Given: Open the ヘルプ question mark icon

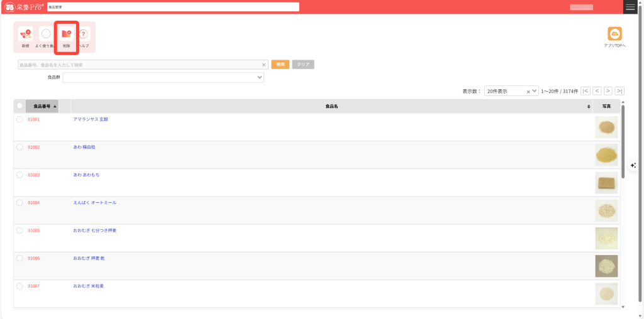Looking at the screenshot, I should coord(83,35).
